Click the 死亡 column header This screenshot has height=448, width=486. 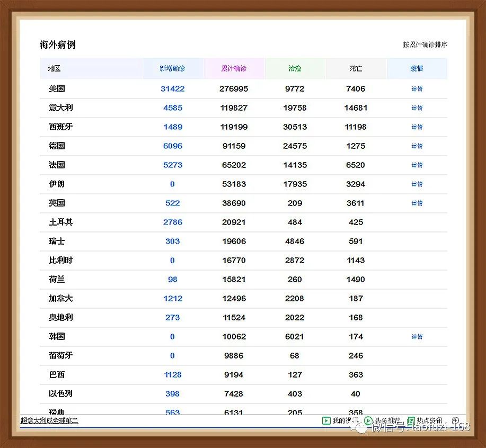pos(356,69)
